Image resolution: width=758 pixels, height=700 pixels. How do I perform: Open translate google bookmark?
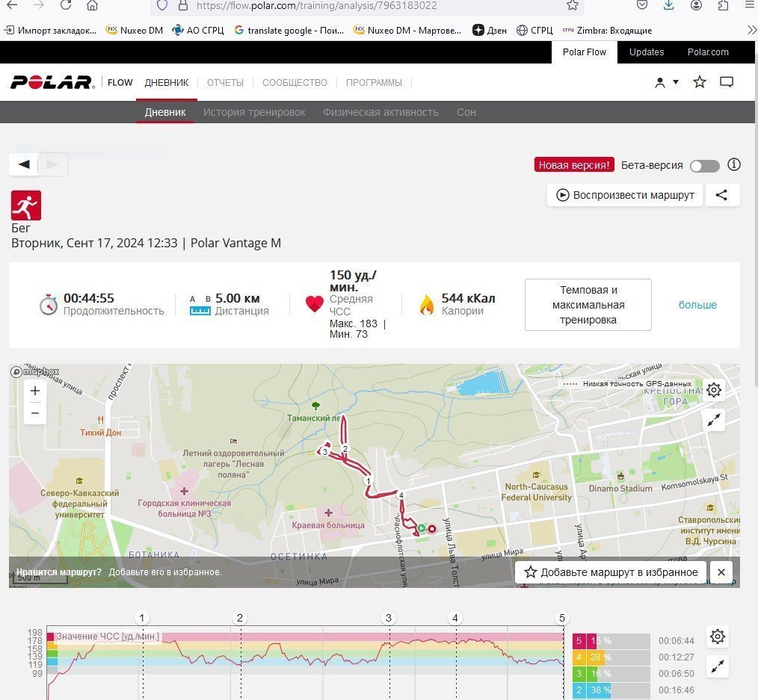(x=289, y=30)
